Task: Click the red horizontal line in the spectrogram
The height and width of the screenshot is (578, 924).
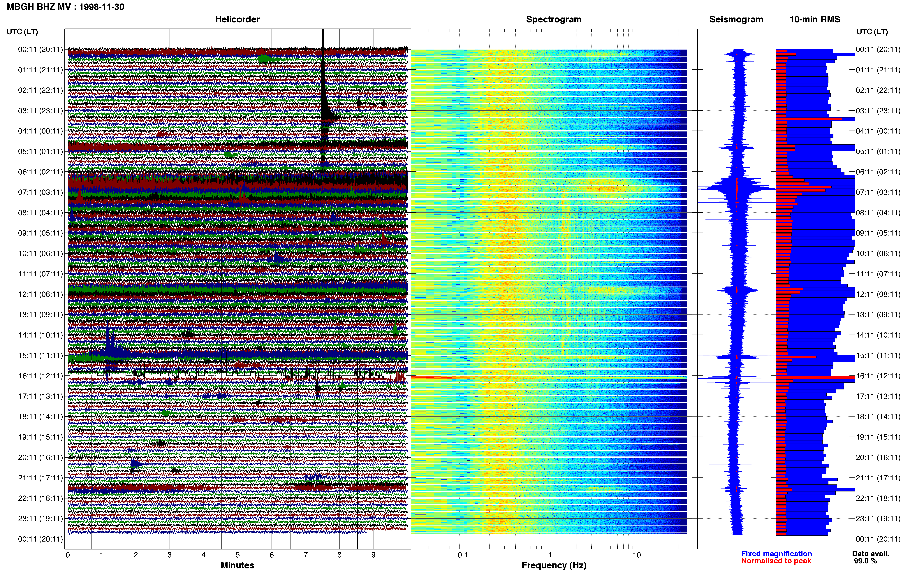Action: (x=549, y=377)
